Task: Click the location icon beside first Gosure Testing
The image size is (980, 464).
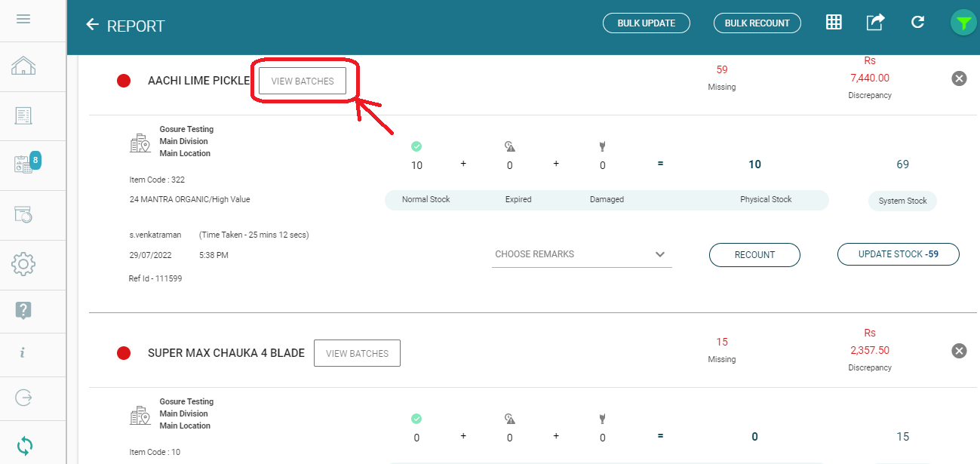Action: (140, 143)
